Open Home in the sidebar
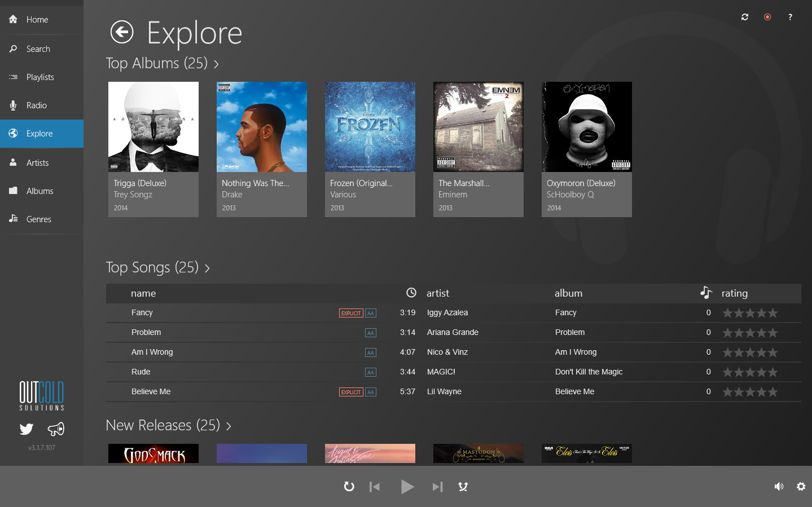The height and width of the screenshot is (507, 812). (42, 20)
